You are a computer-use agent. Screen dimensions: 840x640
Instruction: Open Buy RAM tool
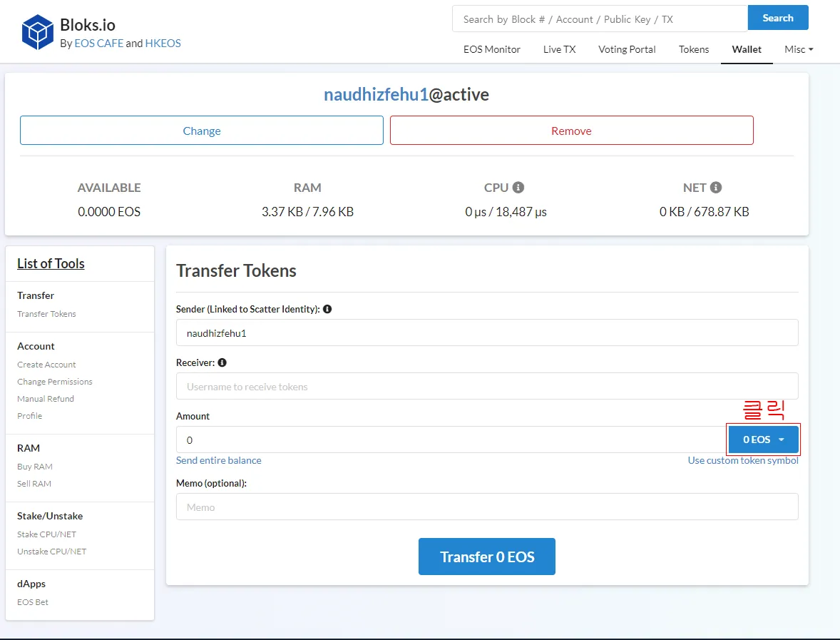(x=35, y=467)
